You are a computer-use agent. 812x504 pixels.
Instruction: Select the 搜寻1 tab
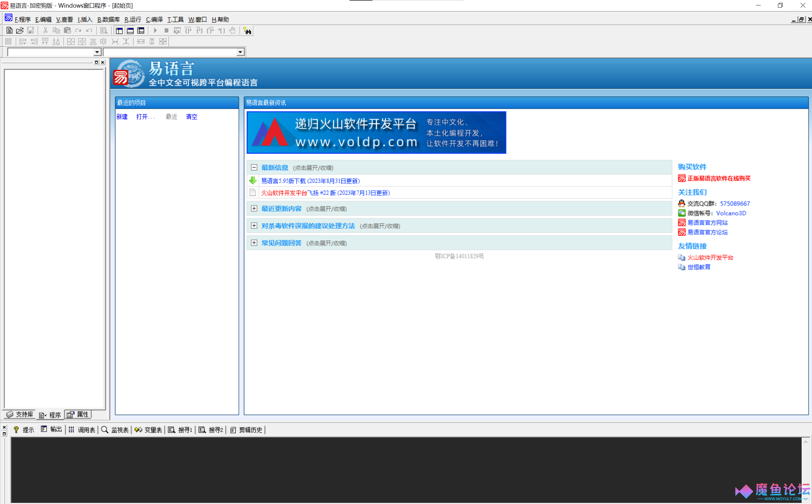(x=180, y=430)
